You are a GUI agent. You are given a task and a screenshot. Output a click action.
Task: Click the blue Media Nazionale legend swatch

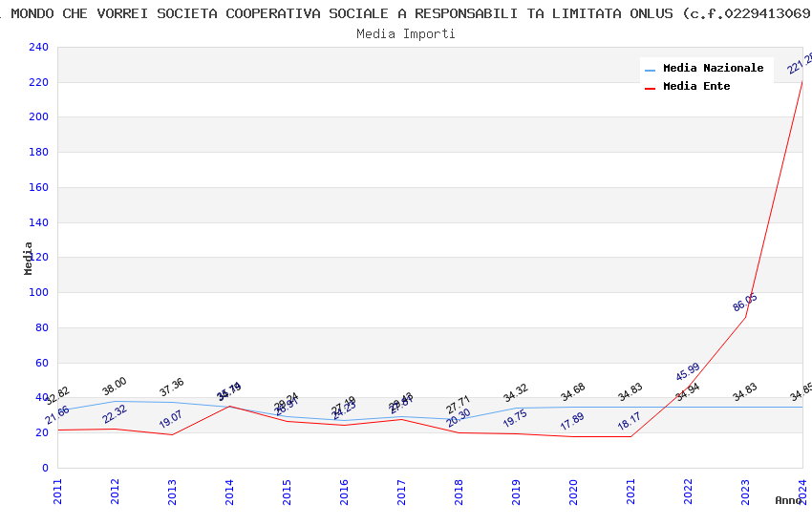(650, 70)
